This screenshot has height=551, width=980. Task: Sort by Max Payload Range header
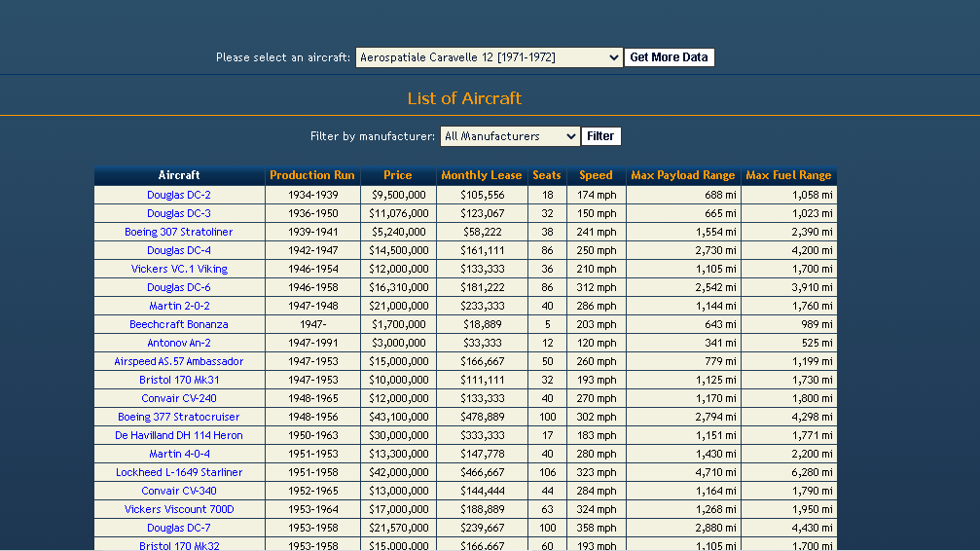tap(682, 176)
